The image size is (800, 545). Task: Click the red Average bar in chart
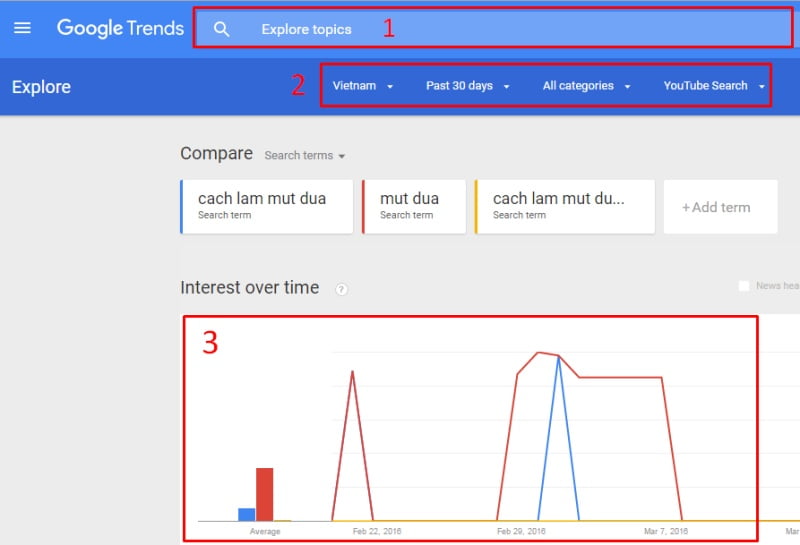[x=265, y=494]
